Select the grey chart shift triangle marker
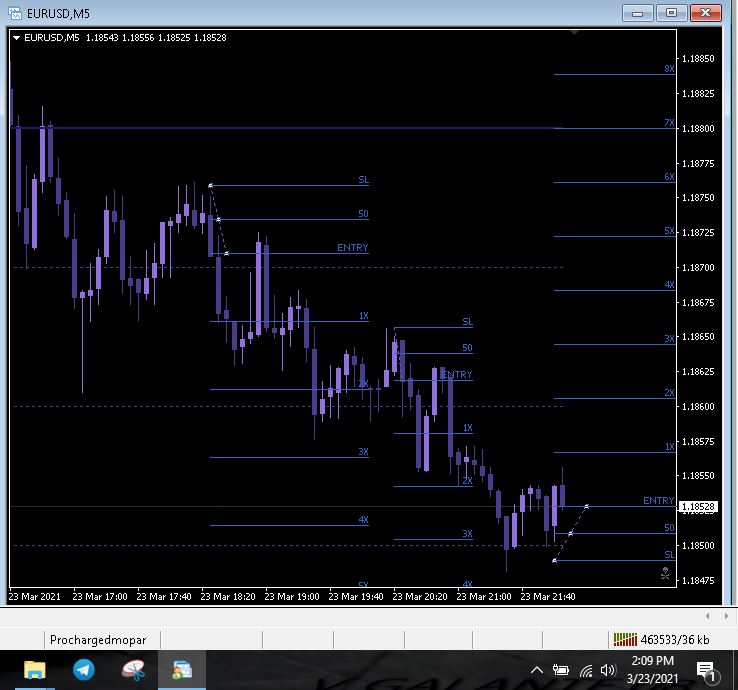Image resolution: width=738 pixels, height=690 pixels. pyautogui.click(x=574, y=32)
